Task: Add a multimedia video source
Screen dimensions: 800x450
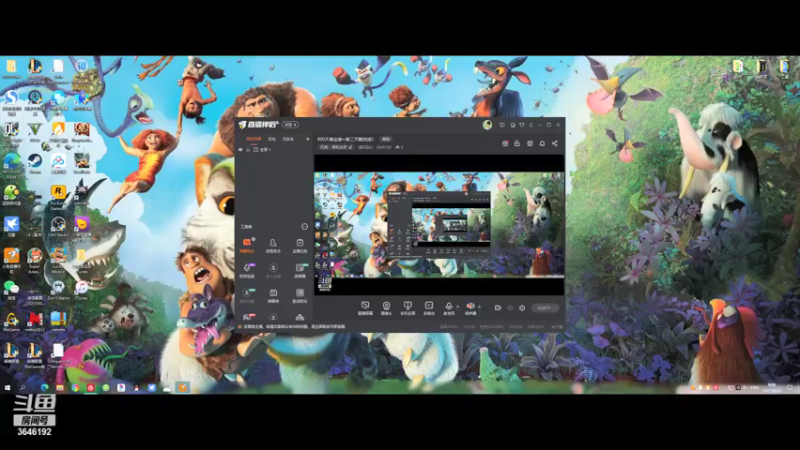Action: (429, 306)
